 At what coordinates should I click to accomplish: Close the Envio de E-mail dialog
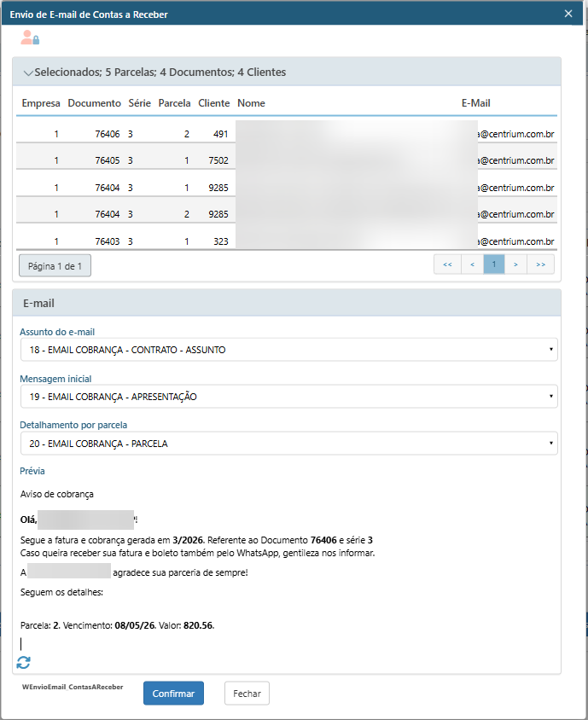click(x=569, y=14)
